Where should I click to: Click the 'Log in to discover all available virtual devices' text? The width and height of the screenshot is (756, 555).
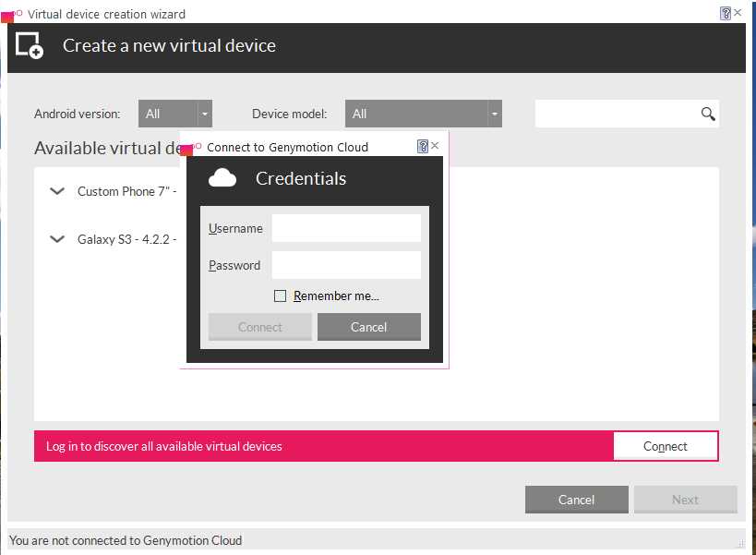164,446
